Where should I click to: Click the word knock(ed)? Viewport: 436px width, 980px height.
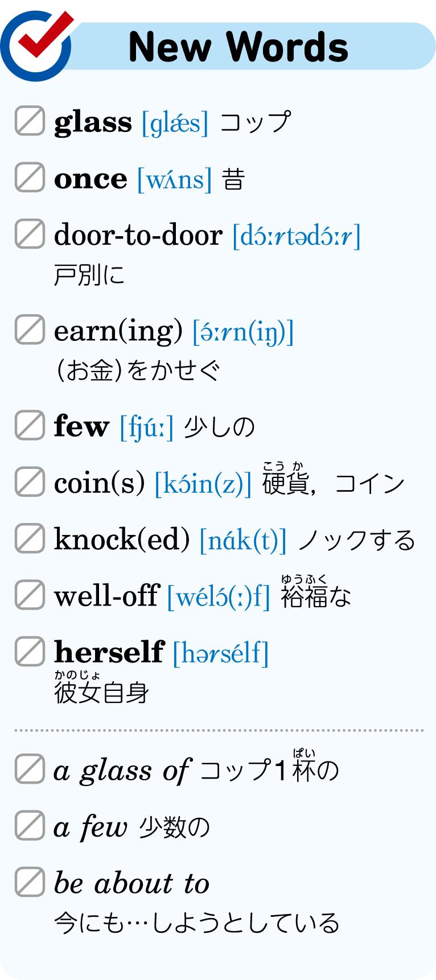coord(122,539)
